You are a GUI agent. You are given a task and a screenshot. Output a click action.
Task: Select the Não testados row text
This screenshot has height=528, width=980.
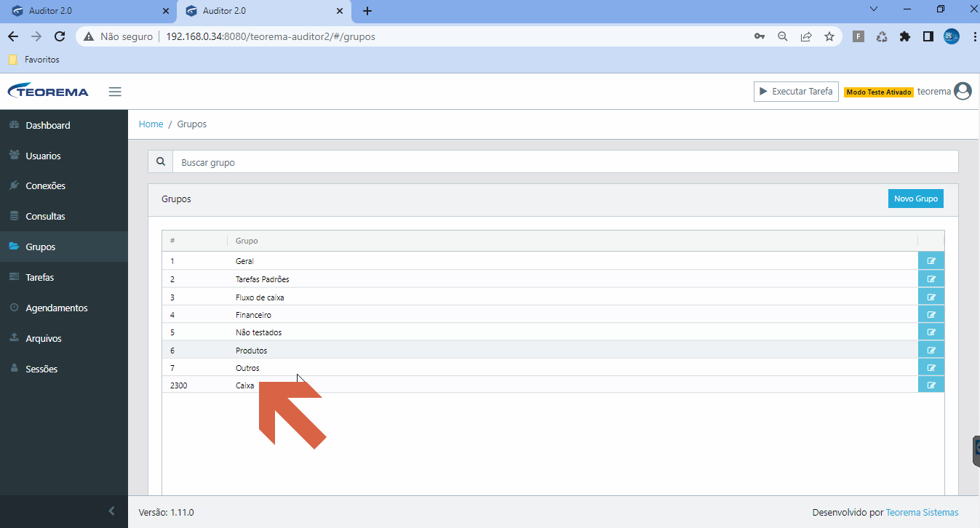pyautogui.click(x=258, y=332)
